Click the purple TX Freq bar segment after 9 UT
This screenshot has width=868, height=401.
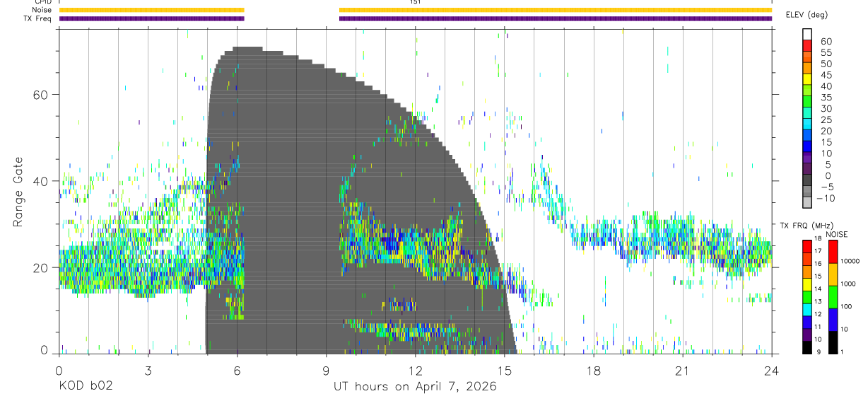pyautogui.click(x=556, y=18)
